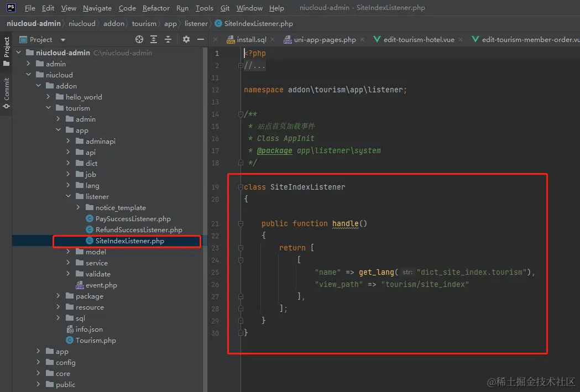
Task: Click the Expand All icon in Project panel
Action: coord(154,39)
